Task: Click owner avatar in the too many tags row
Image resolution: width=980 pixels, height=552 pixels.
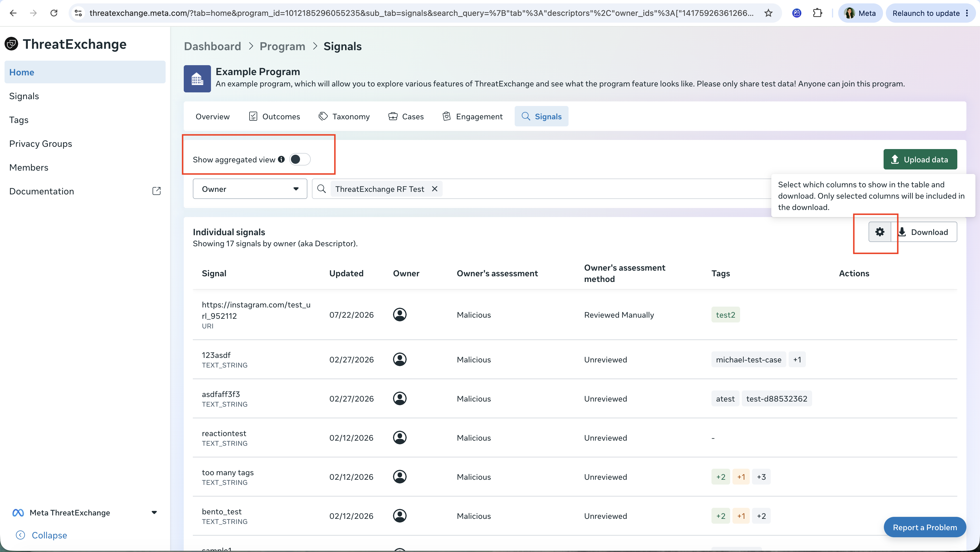Action: click(x=400, y=477)
